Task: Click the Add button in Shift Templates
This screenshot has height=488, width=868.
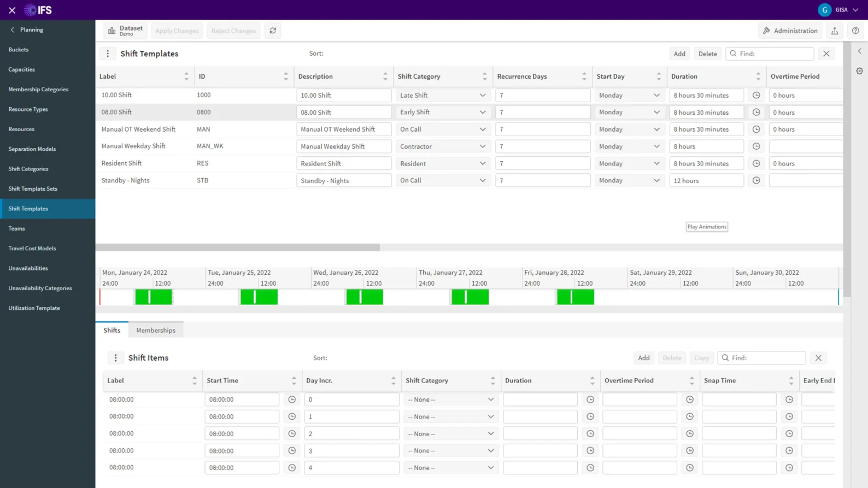Action: [x=679, y=54]
